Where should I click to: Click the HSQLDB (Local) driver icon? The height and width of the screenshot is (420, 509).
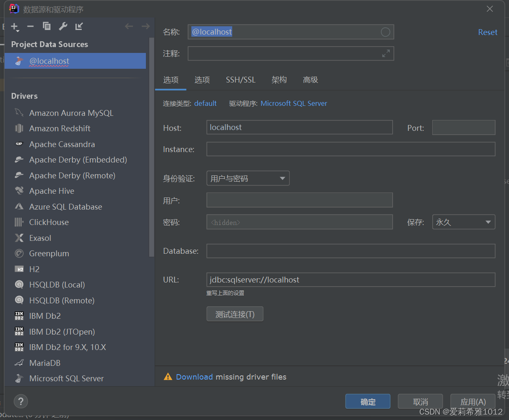tap(19, 285)
